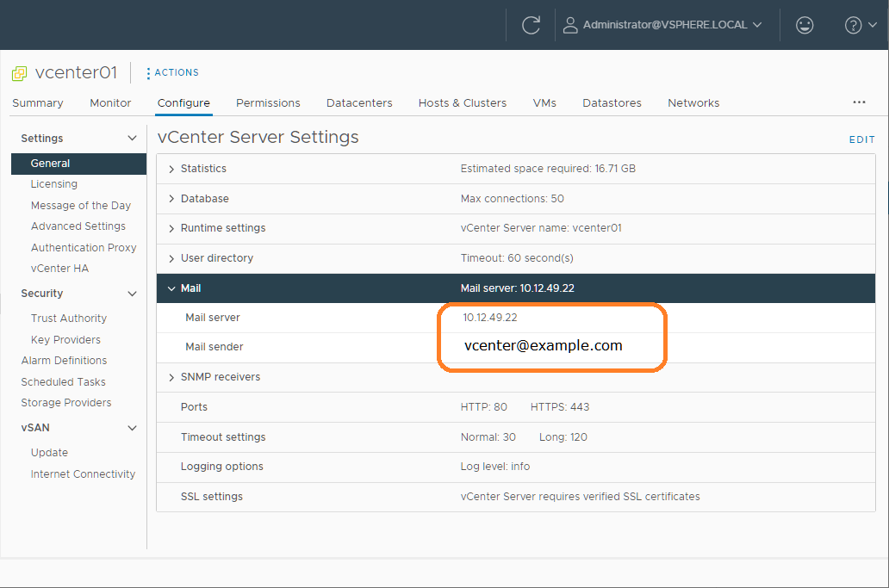Viewport: 889px width, 588px height.
Task: Open the help question mark icon
Action: [x=853, y=25]
